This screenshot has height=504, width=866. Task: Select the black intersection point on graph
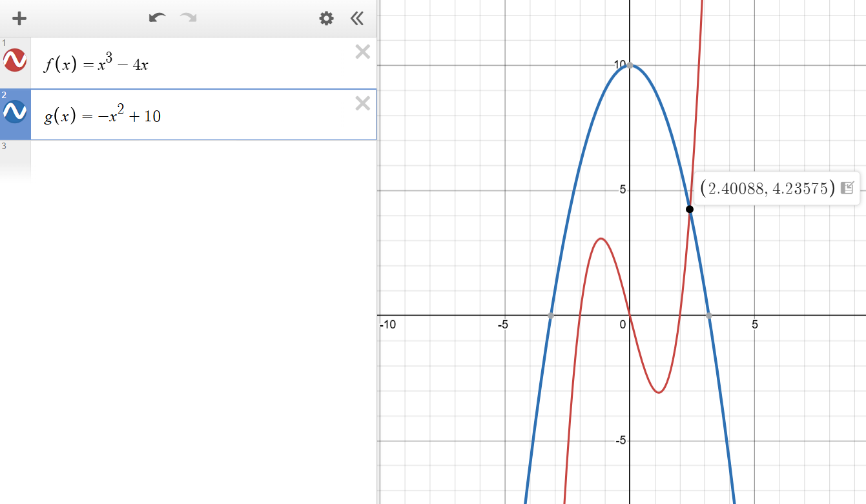[x=690, y=209]
